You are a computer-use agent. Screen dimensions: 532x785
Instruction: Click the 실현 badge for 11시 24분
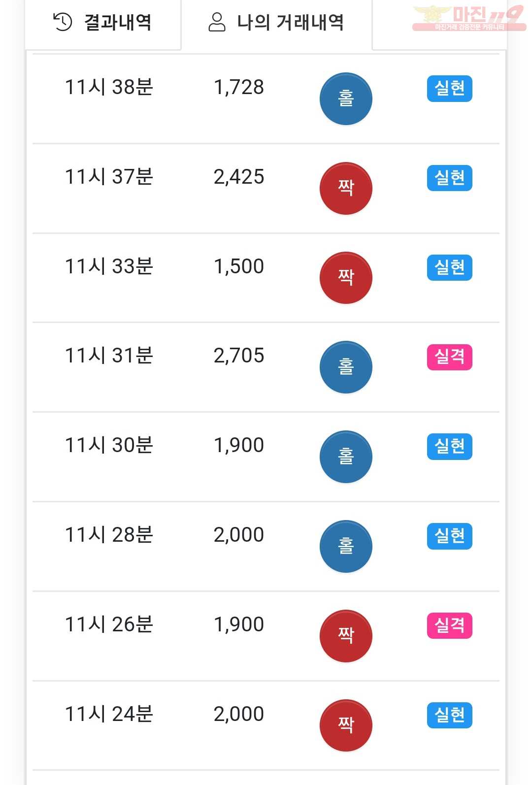[449, 715]
